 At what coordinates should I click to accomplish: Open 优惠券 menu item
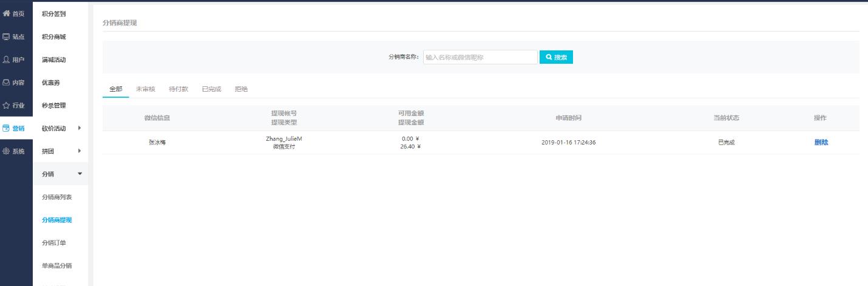click(x=50, y=83)
